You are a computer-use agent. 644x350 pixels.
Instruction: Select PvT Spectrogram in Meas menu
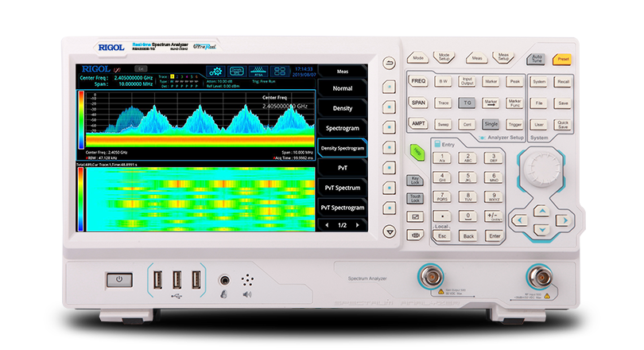342,207
